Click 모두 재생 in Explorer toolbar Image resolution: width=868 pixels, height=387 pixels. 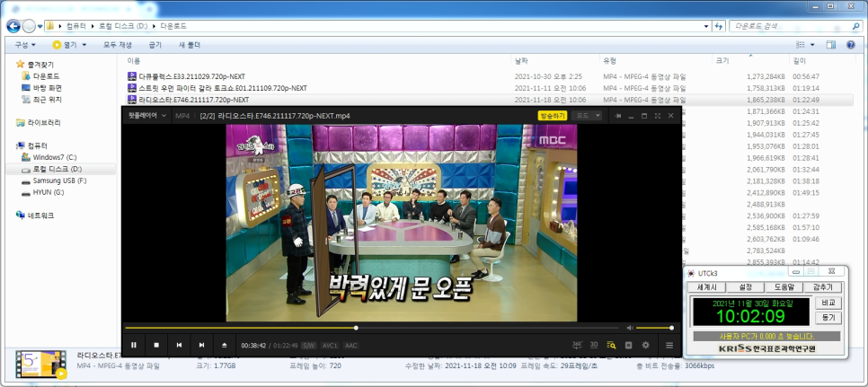[118, 45]
